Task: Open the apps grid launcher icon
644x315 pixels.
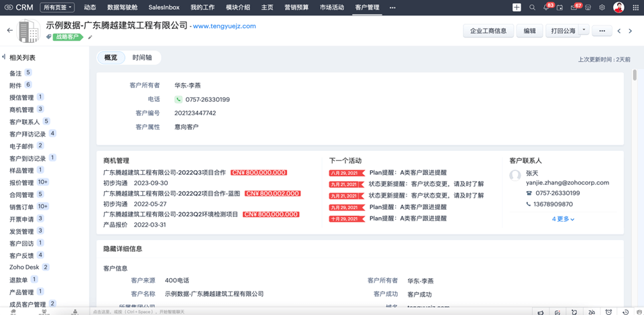Action: pos(635,7)
